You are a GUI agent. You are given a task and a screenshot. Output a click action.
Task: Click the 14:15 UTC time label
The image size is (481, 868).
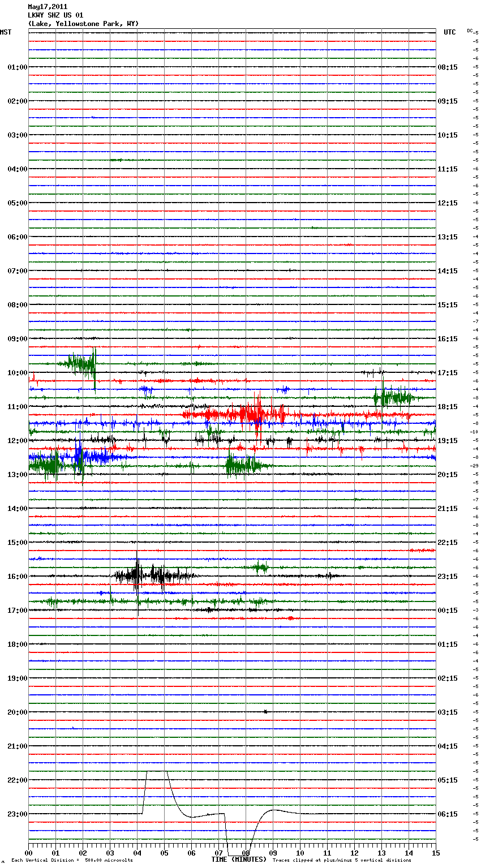(x=448, y=271)
